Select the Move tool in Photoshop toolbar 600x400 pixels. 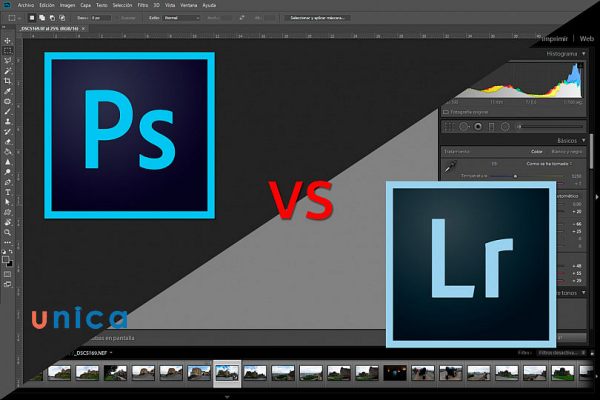point(8,41)
